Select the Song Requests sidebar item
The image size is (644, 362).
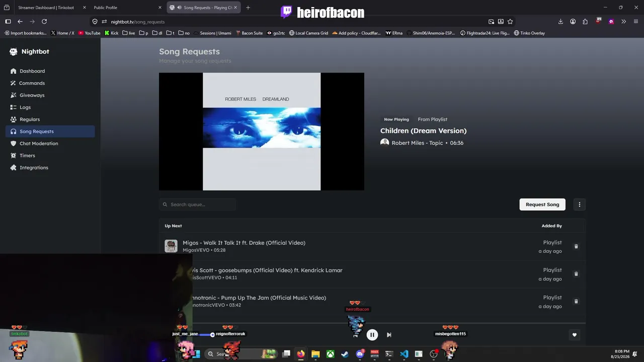coord(50,131)
